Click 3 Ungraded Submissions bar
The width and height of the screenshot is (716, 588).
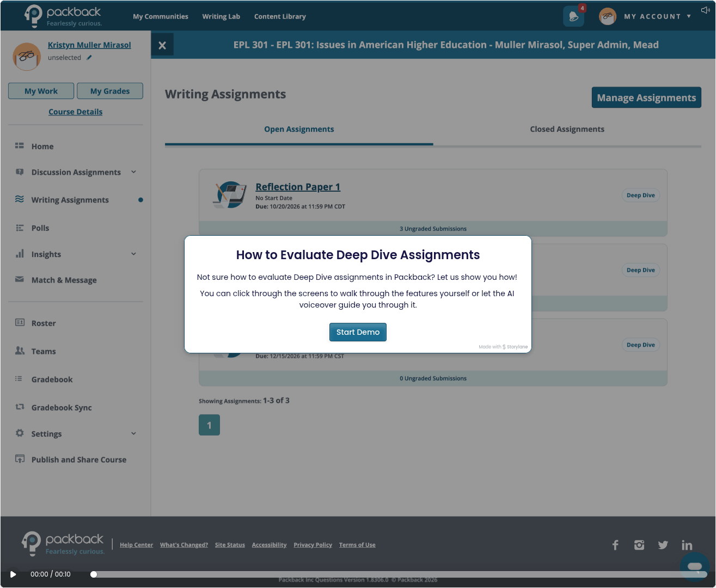433,229
